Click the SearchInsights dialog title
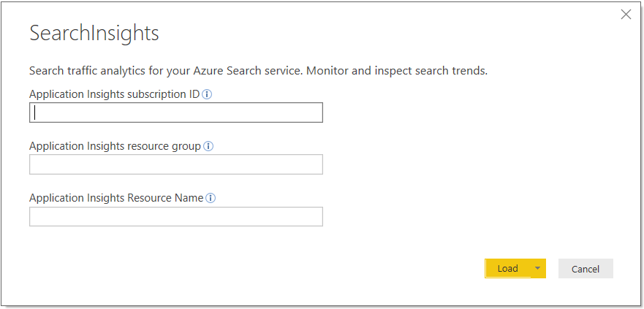This screenshot has height=309, width=644. pyautogui.click(x=94, y=33)
